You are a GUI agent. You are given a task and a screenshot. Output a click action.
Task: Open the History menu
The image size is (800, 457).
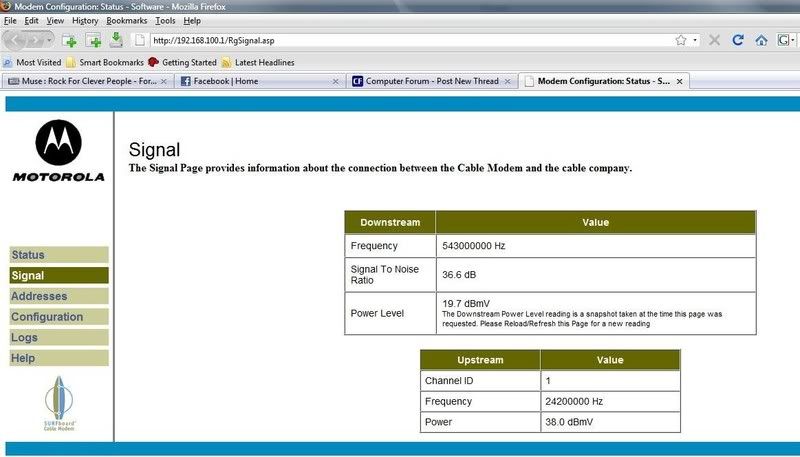coord(85,20)
